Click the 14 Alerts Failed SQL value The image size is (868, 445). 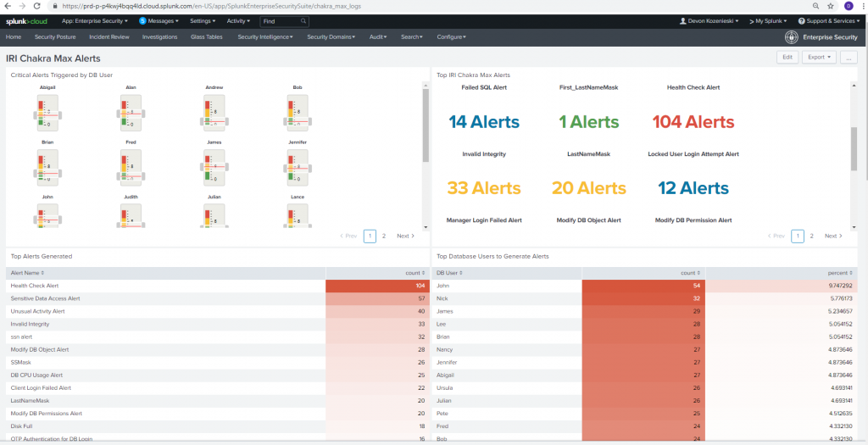(x=484, y=122)
